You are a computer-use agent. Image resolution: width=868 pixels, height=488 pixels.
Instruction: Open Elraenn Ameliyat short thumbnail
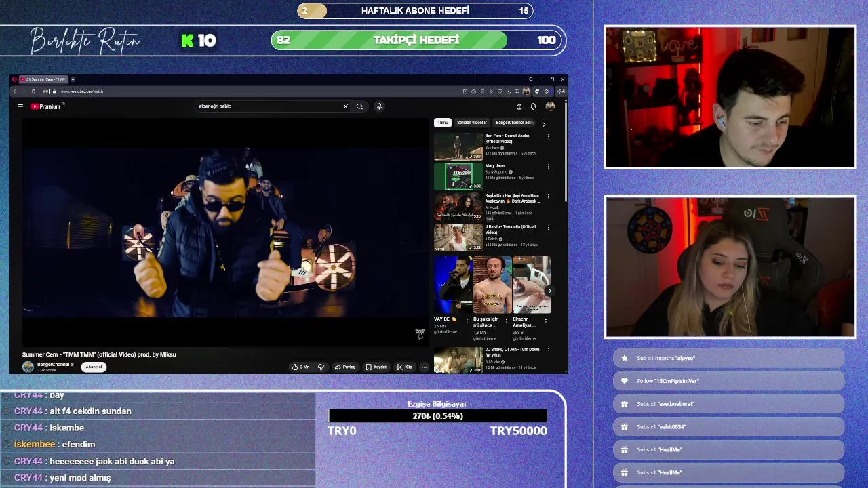[x=532, y=285]
